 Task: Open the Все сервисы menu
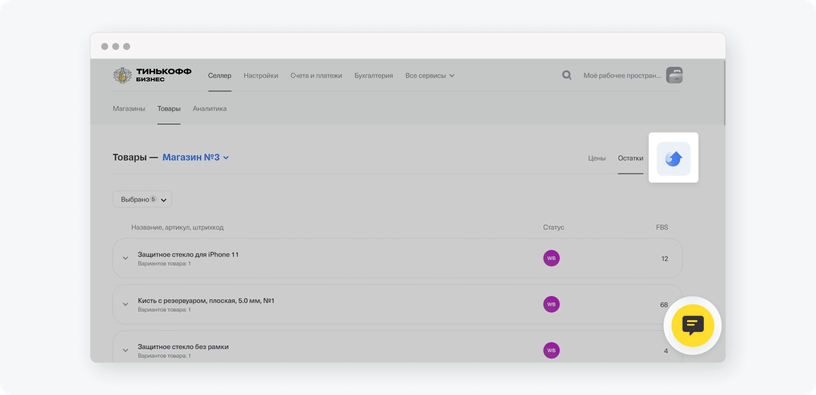(430, 75)
